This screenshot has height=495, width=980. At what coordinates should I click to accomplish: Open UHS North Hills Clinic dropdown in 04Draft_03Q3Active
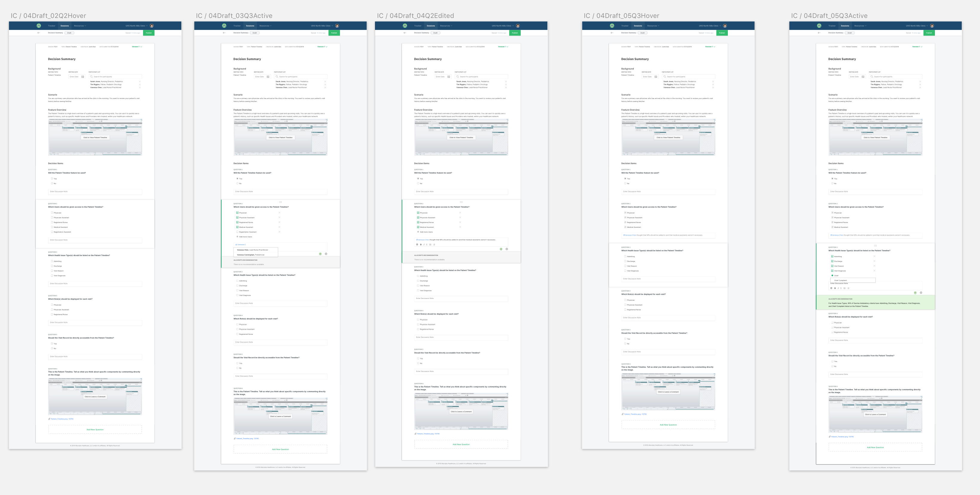pos(321,26)
